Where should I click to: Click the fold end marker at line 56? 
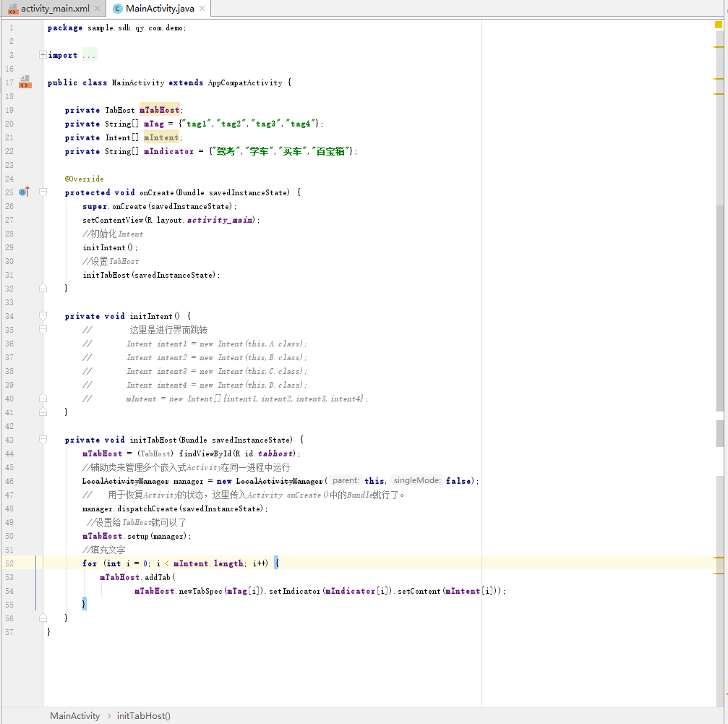(x=43, y=618)
